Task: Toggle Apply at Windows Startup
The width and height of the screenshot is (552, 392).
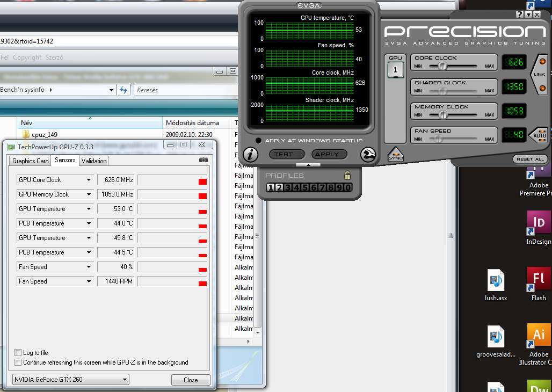Action: coord(258,141)
